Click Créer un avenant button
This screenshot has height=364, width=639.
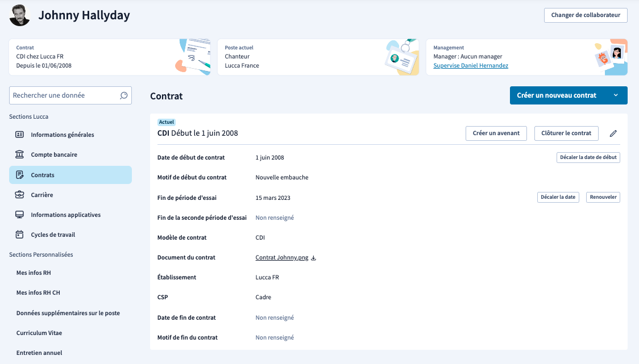click(x=496, y=133)
